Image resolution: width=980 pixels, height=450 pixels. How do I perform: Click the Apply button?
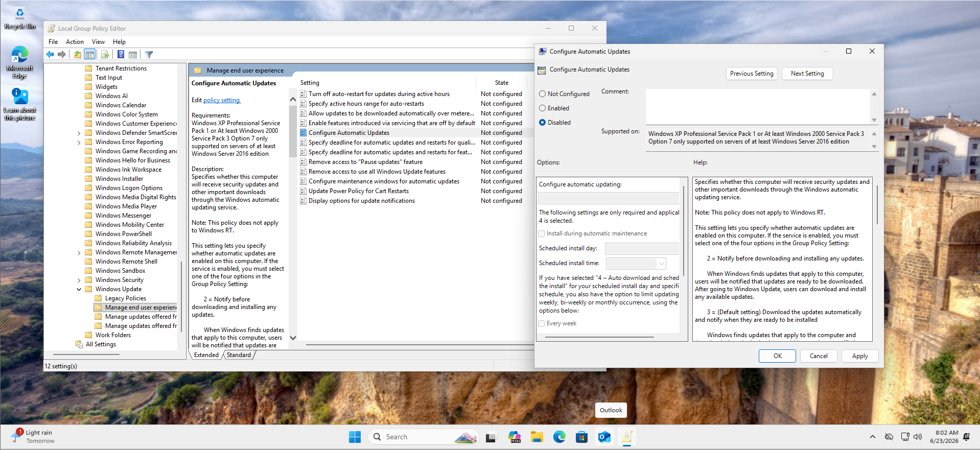pos(860,356)
